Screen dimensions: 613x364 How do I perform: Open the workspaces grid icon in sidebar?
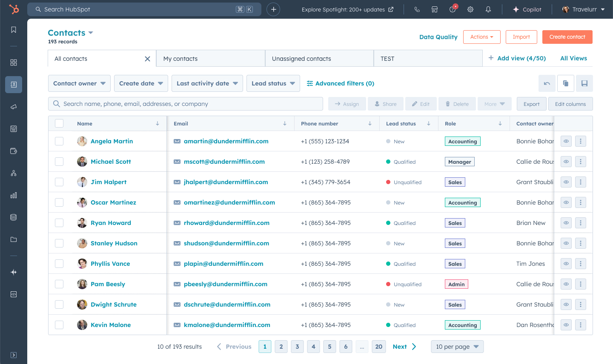(14, 63)
